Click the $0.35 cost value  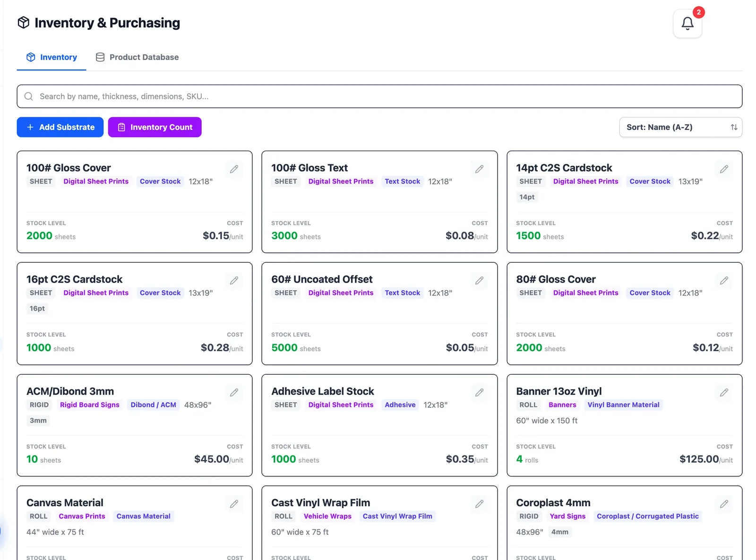coord(460,459)
